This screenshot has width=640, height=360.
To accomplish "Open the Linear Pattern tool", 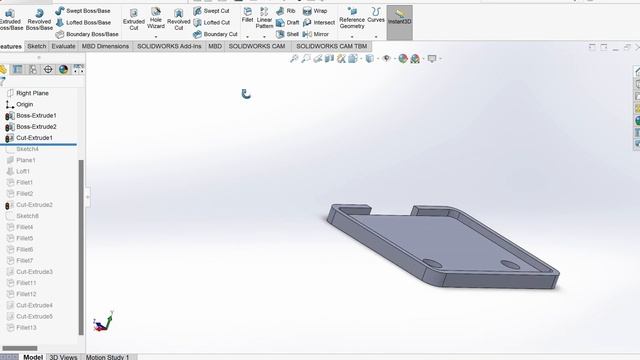I will point(264,18).
